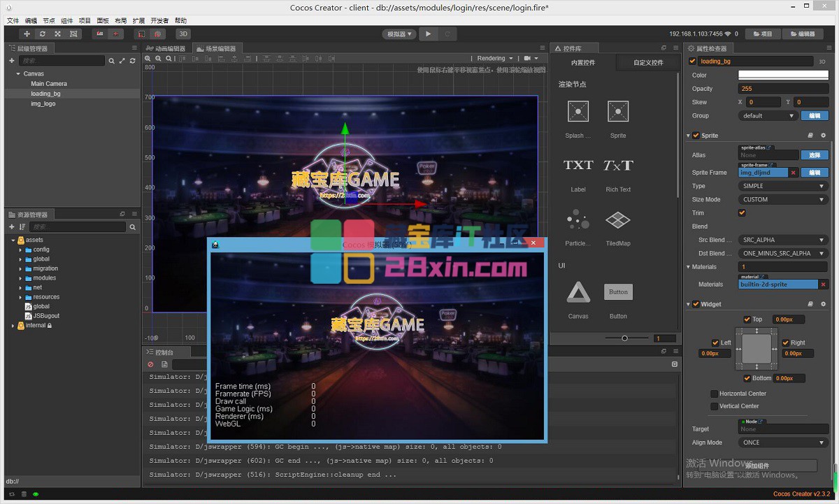
Task: Click the Sprite control icon
Action: 618,111
